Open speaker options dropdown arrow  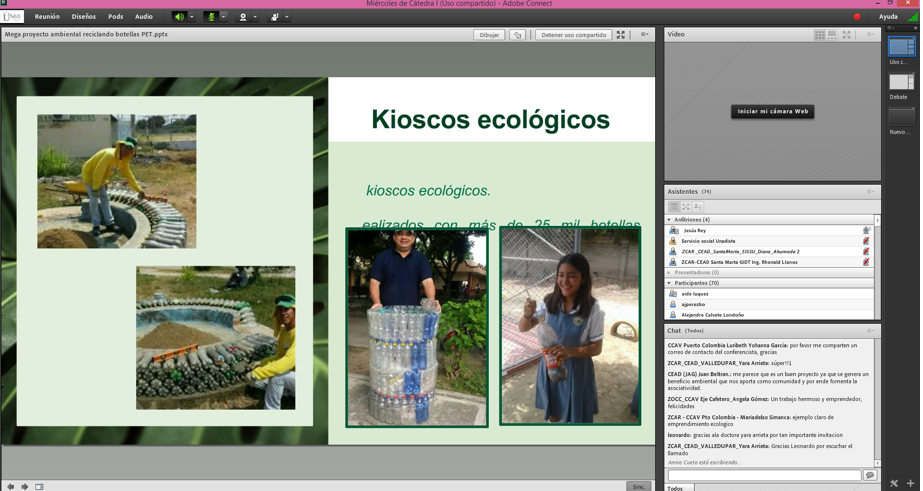[x=191, y=16]
